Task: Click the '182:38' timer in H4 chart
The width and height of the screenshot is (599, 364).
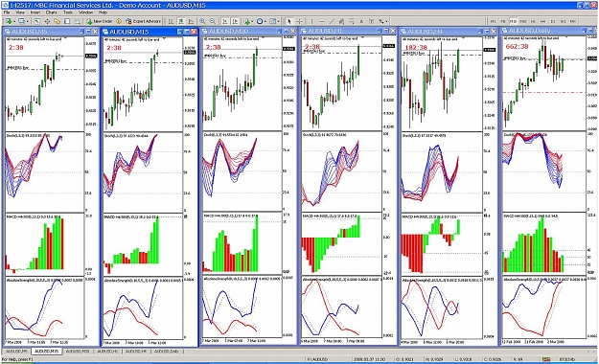Action: tap(416, 47)
